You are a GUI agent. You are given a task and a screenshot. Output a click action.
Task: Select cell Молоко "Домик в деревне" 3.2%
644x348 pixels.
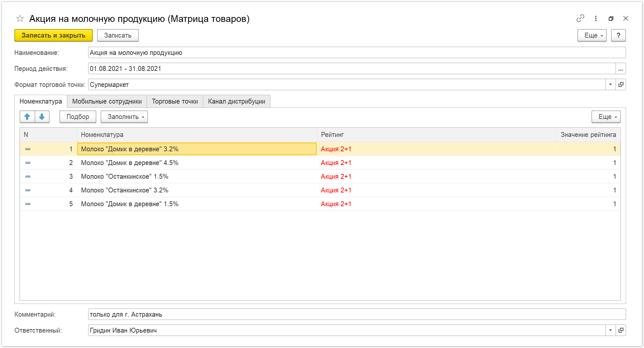pyautogui.click(x=197, y=149)
